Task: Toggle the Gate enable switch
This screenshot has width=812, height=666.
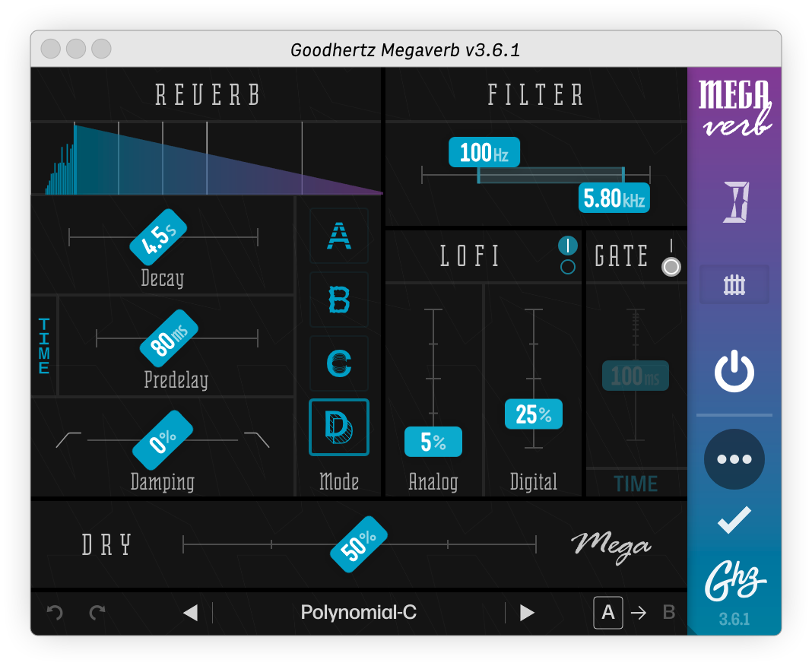Action: click(671, 267)
